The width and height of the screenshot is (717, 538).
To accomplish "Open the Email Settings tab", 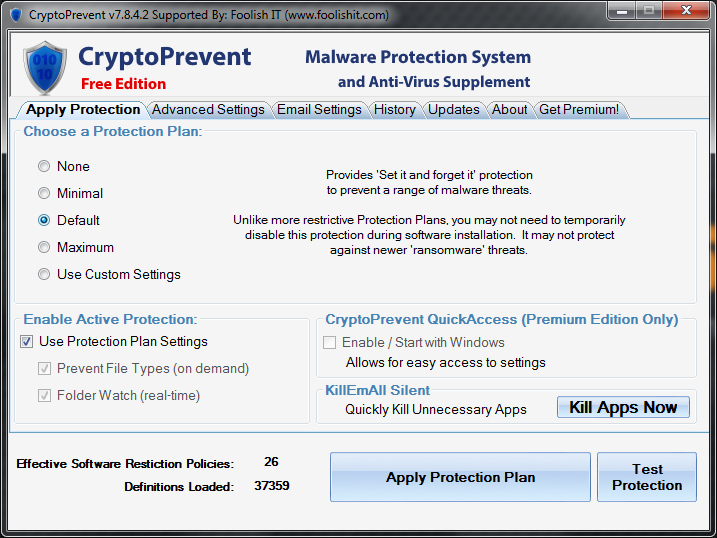I will (319, 110).
